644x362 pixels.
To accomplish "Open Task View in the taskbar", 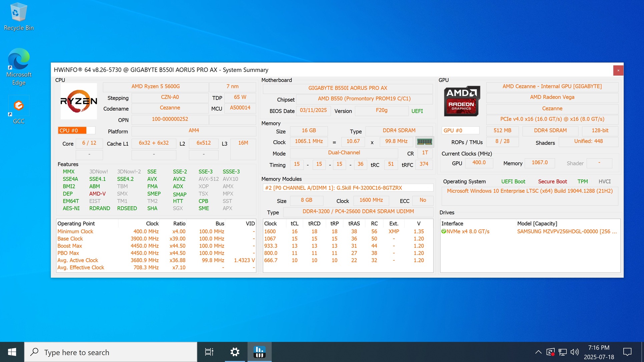I will pyautogui.click(x=209, y=352).
